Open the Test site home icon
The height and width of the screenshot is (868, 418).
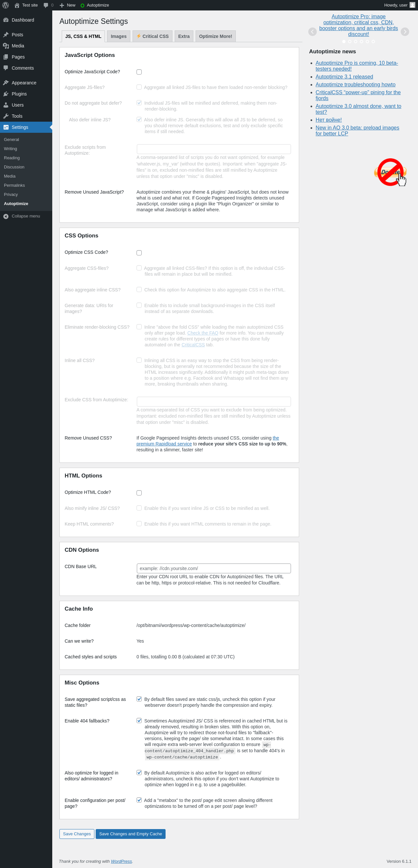coord(17,5)
